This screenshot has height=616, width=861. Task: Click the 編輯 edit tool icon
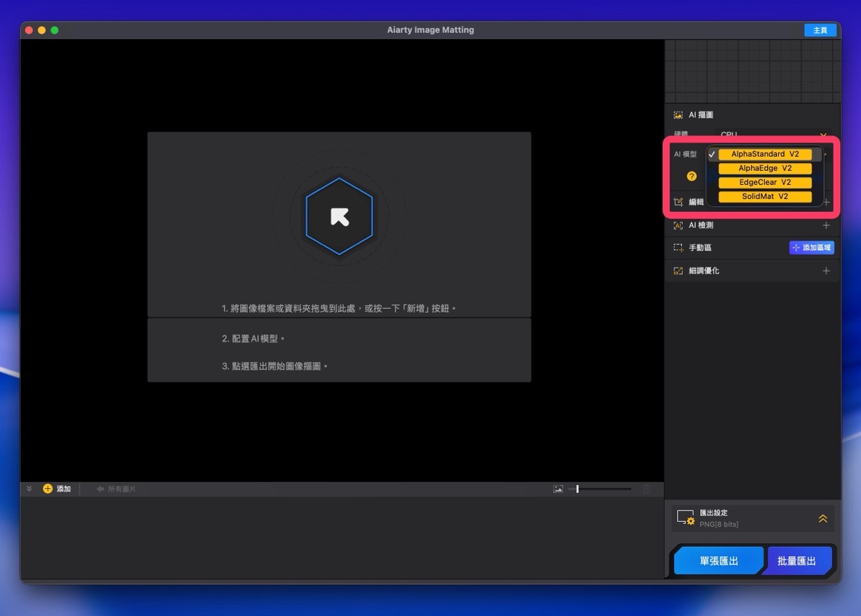click(678, 202)
